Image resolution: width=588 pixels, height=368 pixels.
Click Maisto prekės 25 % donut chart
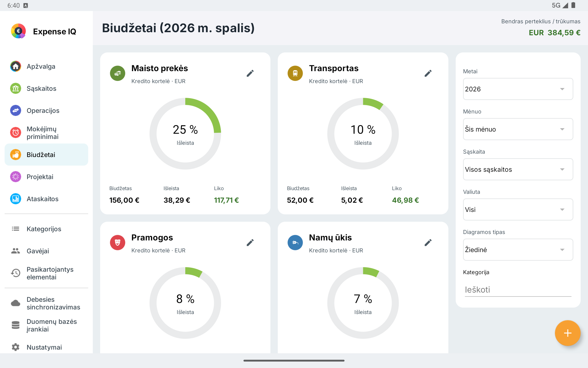tap(185, 134)
